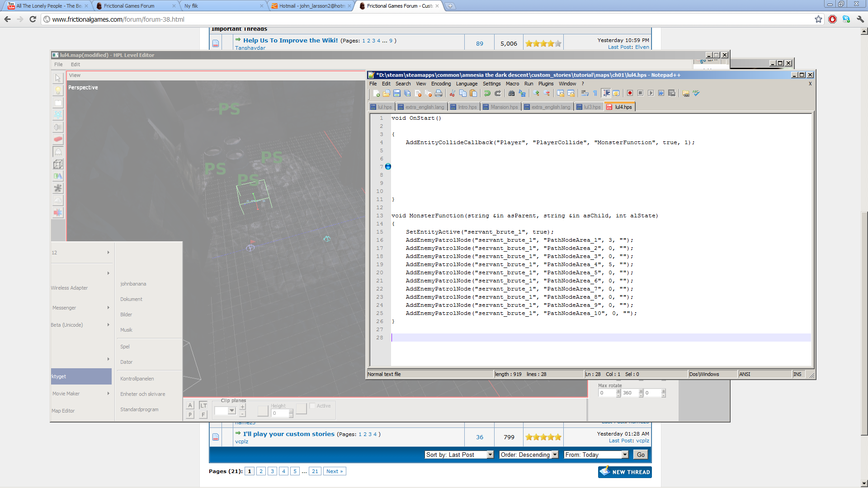Open the Plugins menu in Notepad++
Screen dimensions: 868x488
pyautogui.click(x=546, y=84)
